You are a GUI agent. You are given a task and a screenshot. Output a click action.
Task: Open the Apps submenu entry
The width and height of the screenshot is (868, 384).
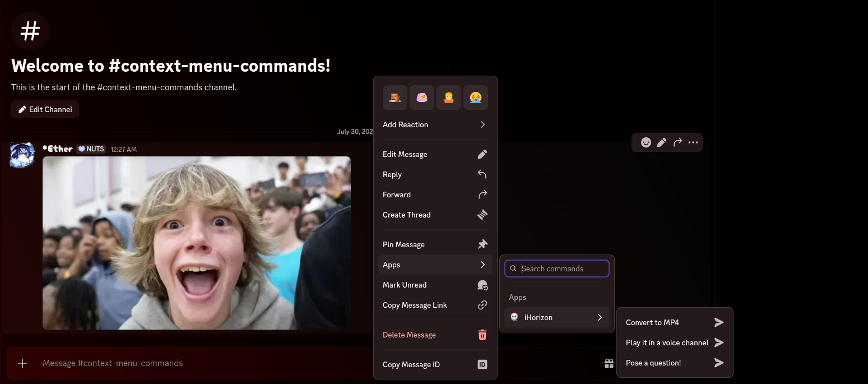coord(435,265)
